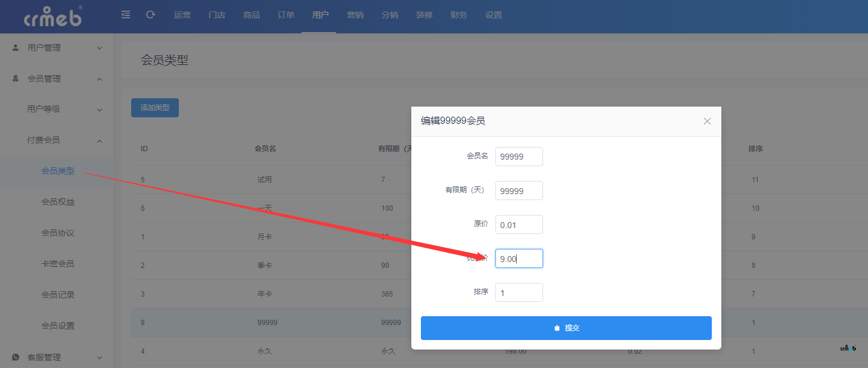868x368 pixels.
Task: Click the 季卡 member name cell
Action: point(264,266)
